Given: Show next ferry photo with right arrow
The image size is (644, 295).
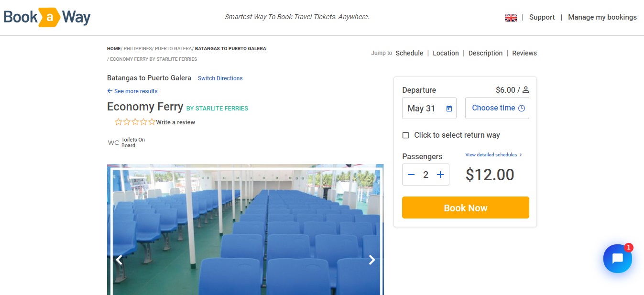Looking at the screenshot, I should coord(371,260).
